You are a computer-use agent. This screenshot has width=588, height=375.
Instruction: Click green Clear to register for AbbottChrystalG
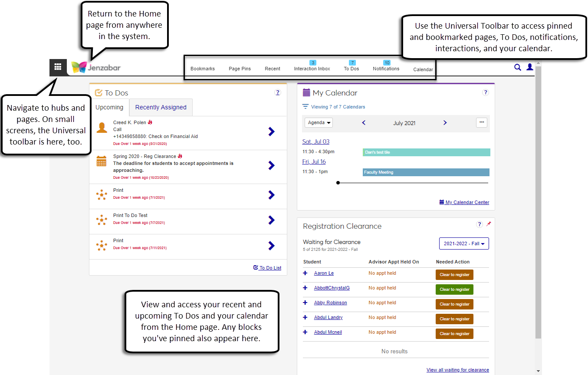[454, 289]
